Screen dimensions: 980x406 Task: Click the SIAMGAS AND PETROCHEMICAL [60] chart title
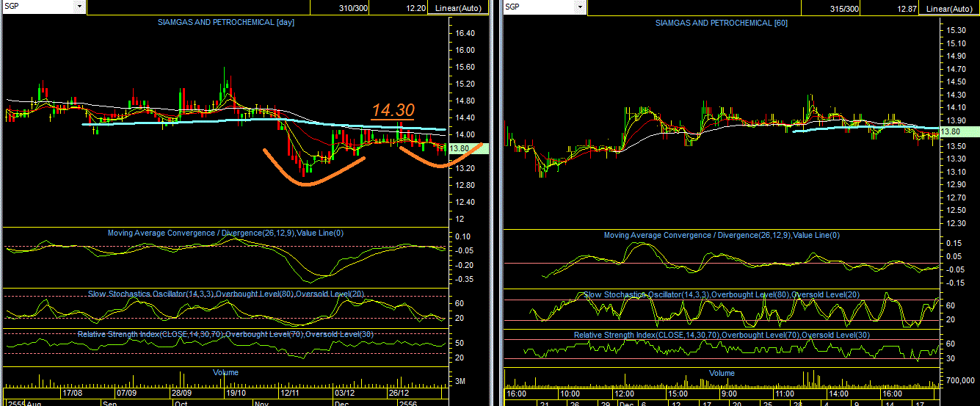coord(722,23)
